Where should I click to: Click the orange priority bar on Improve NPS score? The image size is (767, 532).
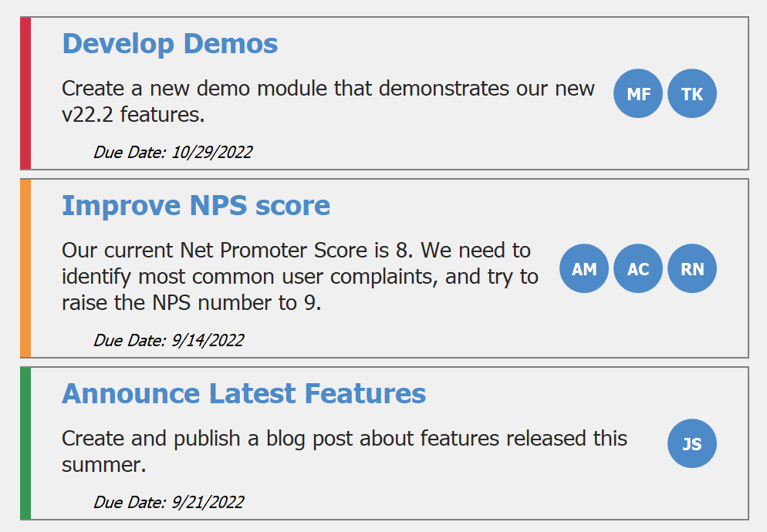point(25,268)
